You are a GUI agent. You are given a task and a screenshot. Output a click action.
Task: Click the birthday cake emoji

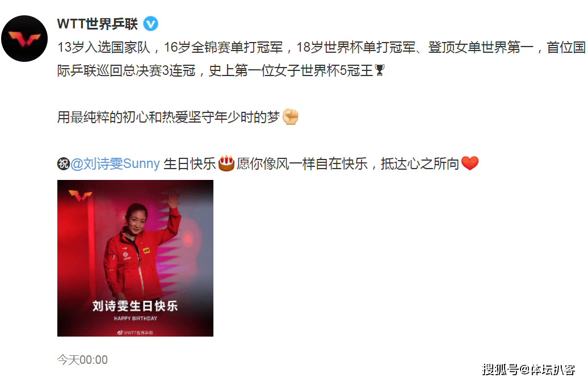226,163
